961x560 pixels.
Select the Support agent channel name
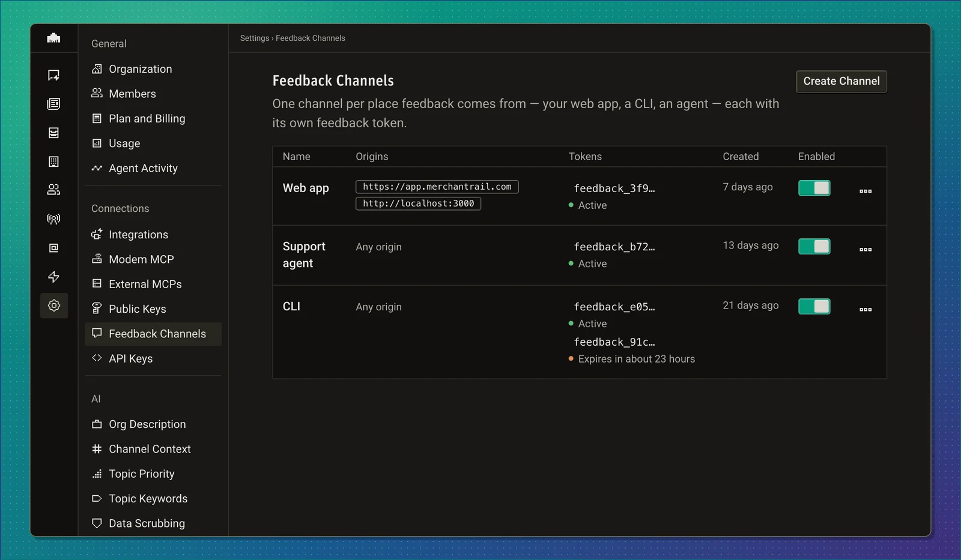tap(304, 255)
